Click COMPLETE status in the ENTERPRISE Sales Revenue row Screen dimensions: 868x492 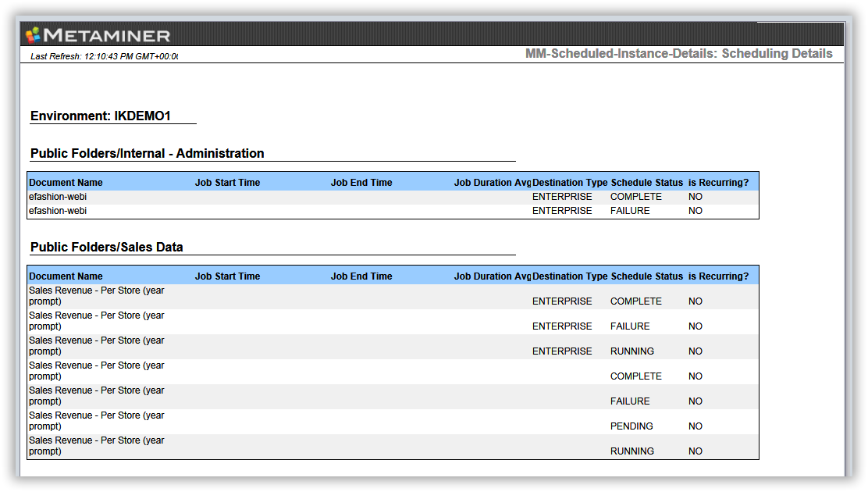[636, 301]
